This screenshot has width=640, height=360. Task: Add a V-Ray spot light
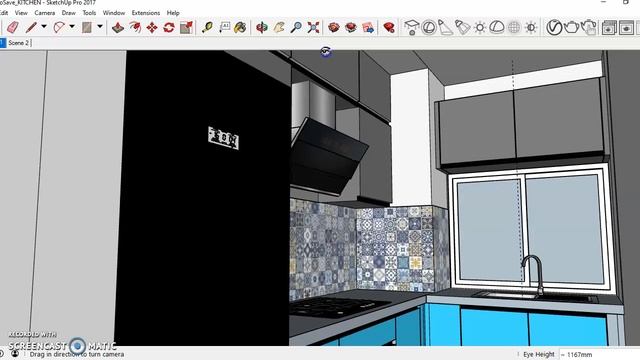[445, 27]
